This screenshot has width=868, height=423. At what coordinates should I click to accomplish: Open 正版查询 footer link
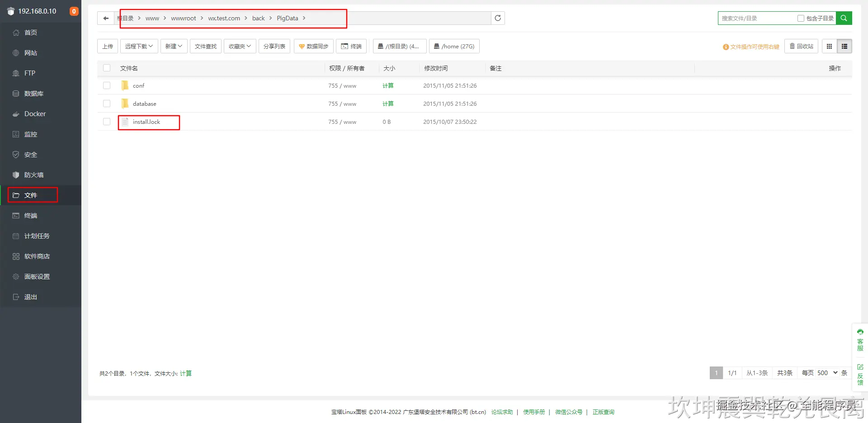click(604, 412)
